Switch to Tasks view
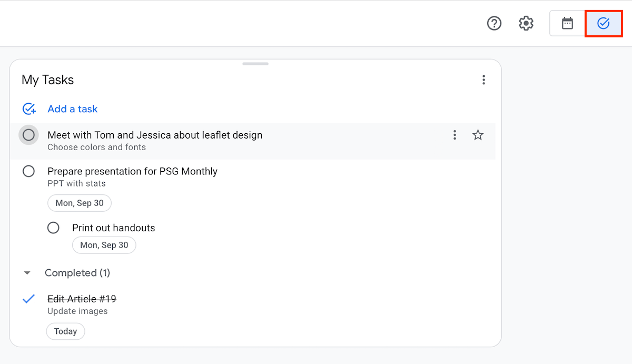632x364 pixels. pyautogui.click(x=604, y=23)
